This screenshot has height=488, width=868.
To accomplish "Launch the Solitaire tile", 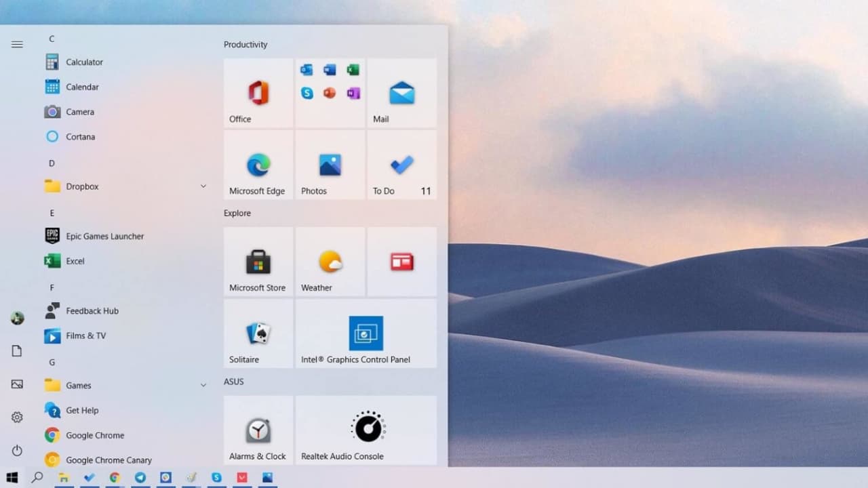I will [258, 333].
